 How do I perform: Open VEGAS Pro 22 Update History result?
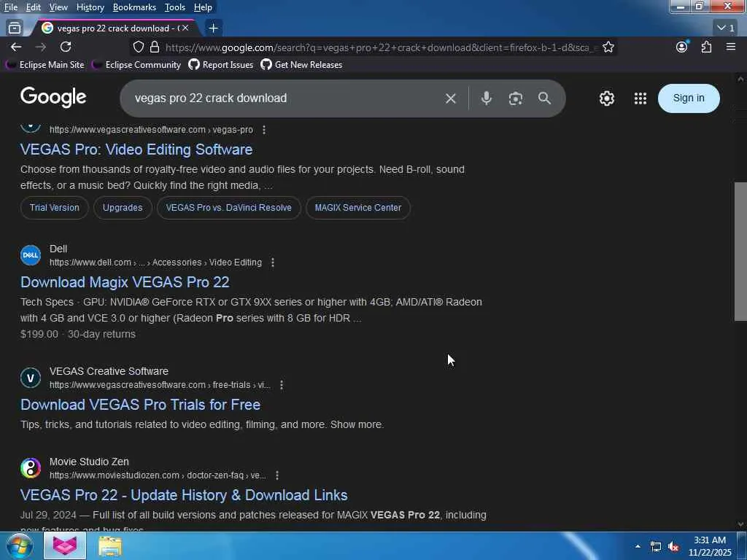pos(184,495)
